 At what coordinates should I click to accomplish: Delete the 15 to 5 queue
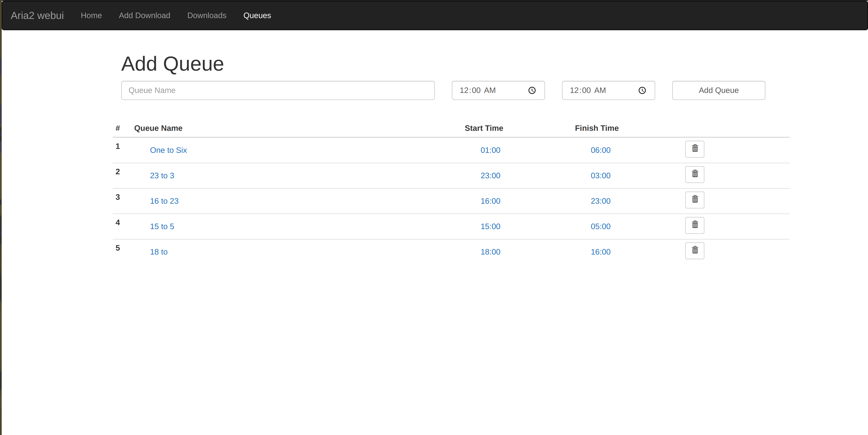click(695, 225)
